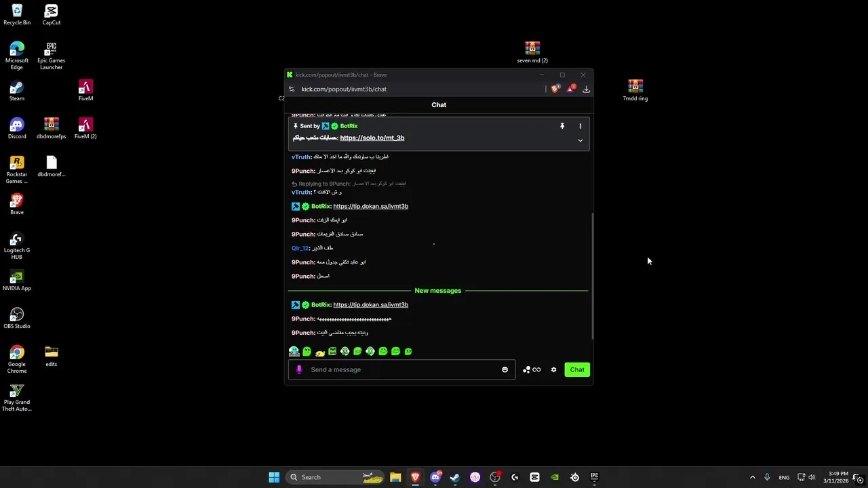Open the emoji picker smiley icon

point(505,369)
